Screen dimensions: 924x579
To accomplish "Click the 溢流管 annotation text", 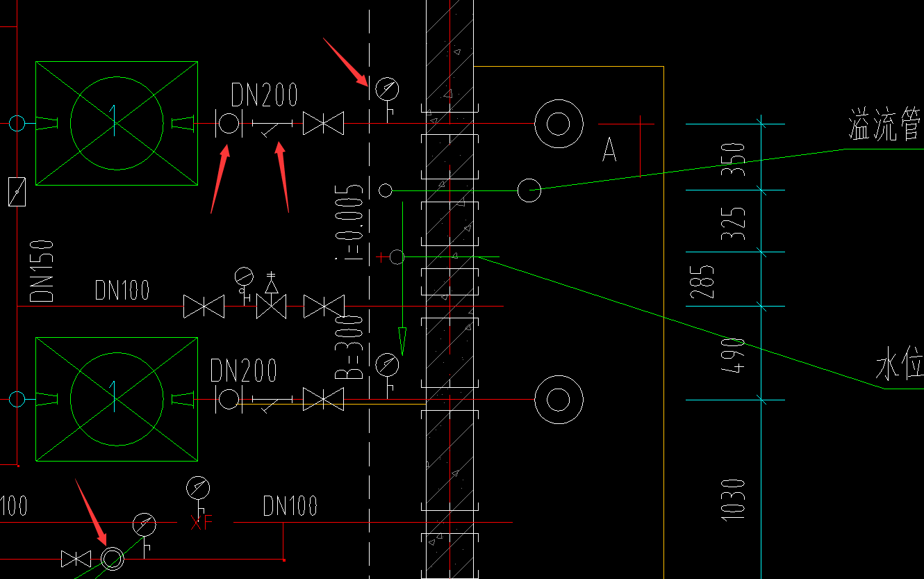I will [x=885, y=124].
